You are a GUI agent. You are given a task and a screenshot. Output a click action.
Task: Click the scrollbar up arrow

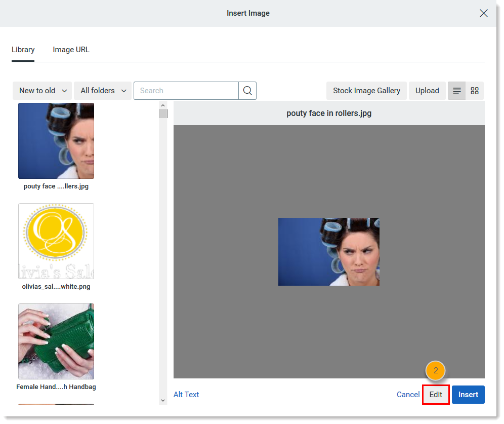[163, 105]
